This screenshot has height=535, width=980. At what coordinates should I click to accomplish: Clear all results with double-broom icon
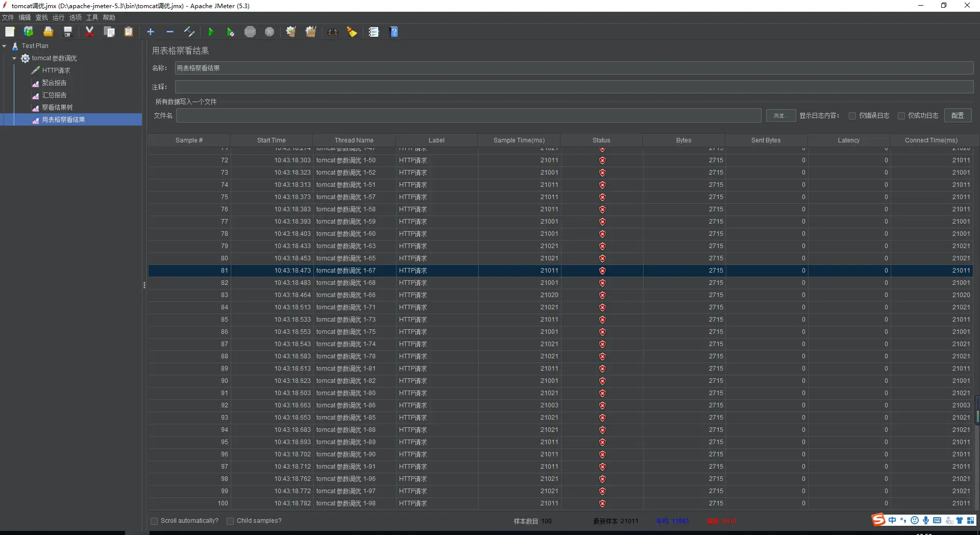[x=311, y=32]
